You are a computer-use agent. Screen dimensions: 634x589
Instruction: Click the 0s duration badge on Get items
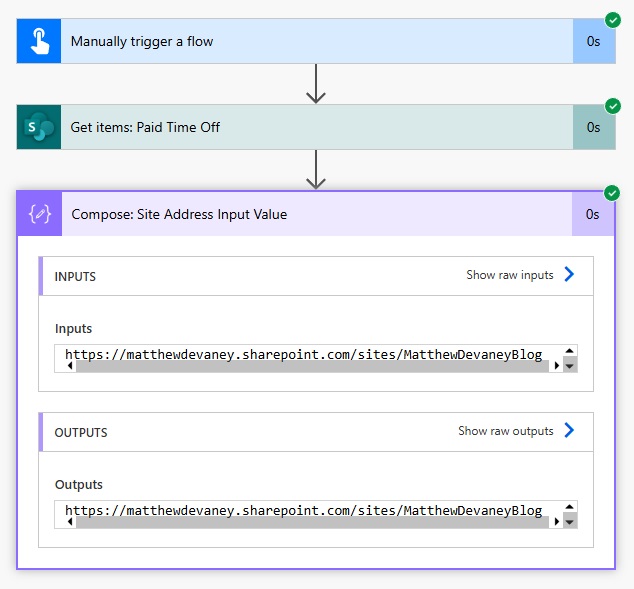click(x=593, y=127)
